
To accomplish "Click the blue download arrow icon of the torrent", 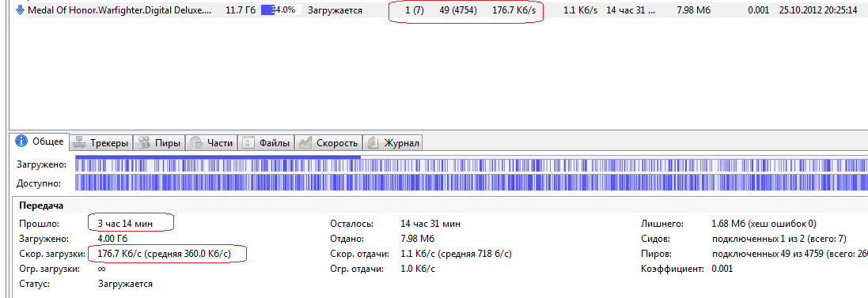I will tap(21, 10).
